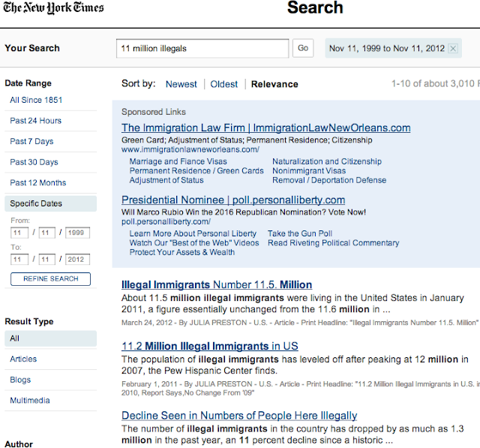Viewport: 480px width, 448px height.
Task: Click the To day field
Action: click(46, 260)
